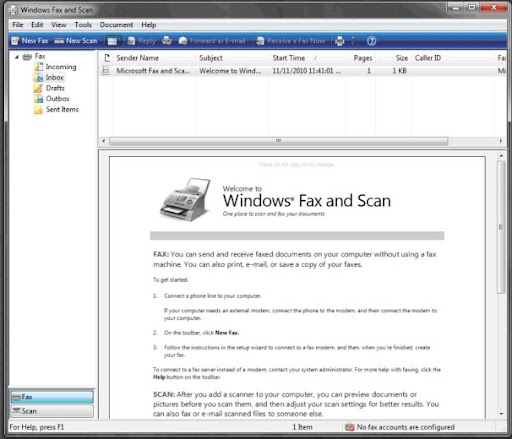The width and height of the screenshot is (512, 439).
Task: Click 'No fax accounts are configured' status icon
Action: point(350,427)
